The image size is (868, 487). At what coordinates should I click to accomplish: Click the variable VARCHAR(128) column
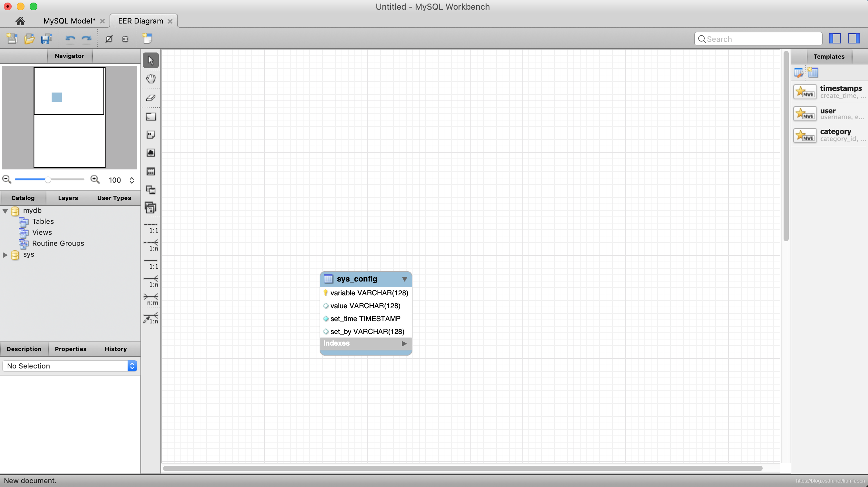point(366,293)
